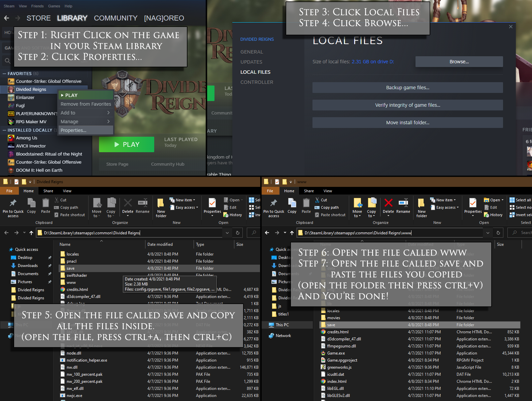Collapse the INSTALLED LOCALLY section in Steam library
Viewport: 532px width, 401px height.
point(4,130)
